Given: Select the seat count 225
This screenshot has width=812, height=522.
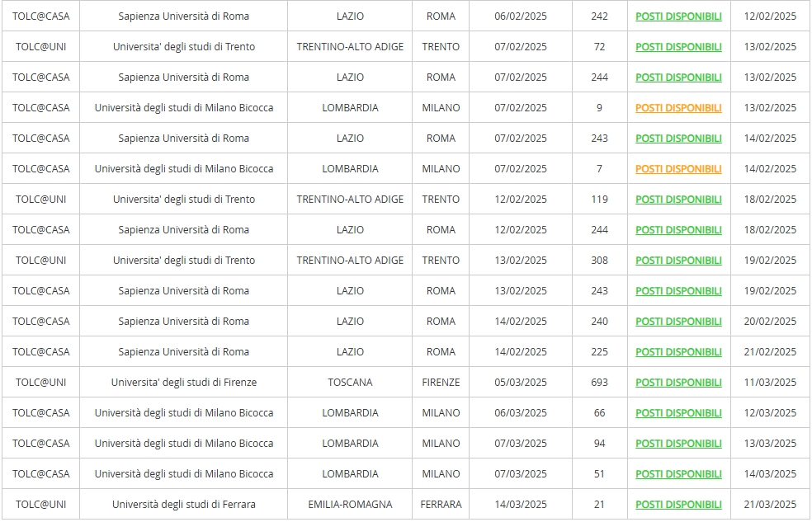Looking at the screenshot, I should pos(599,352).
